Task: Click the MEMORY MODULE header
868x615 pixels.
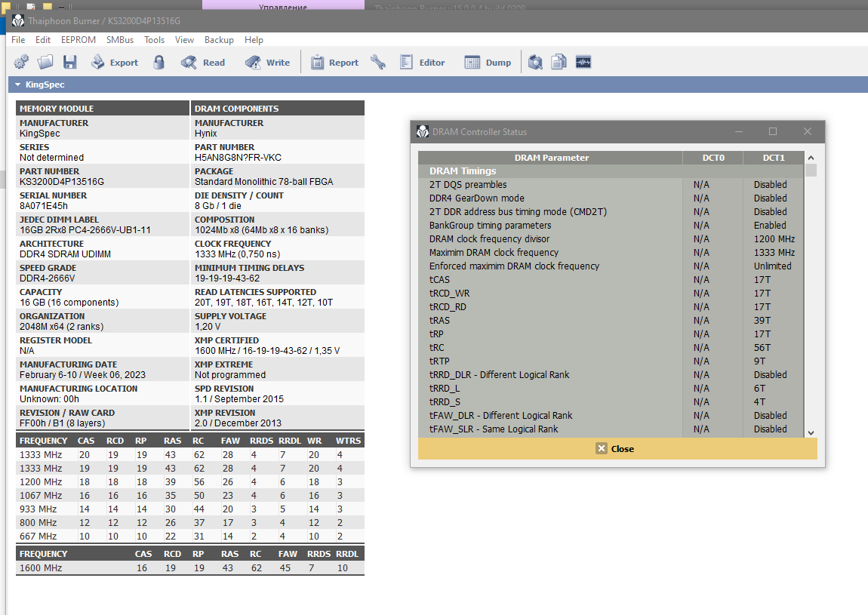Action: (x=103, y=109)
